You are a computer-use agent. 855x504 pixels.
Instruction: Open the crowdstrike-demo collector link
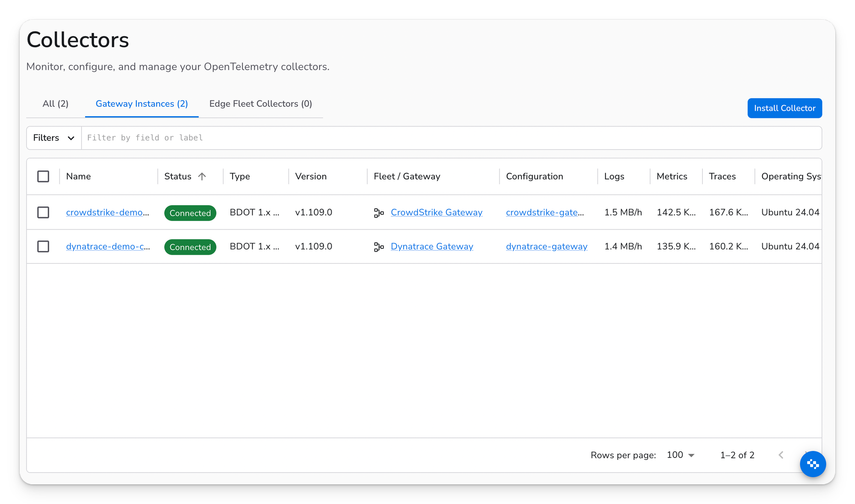(x=108, y=212)
